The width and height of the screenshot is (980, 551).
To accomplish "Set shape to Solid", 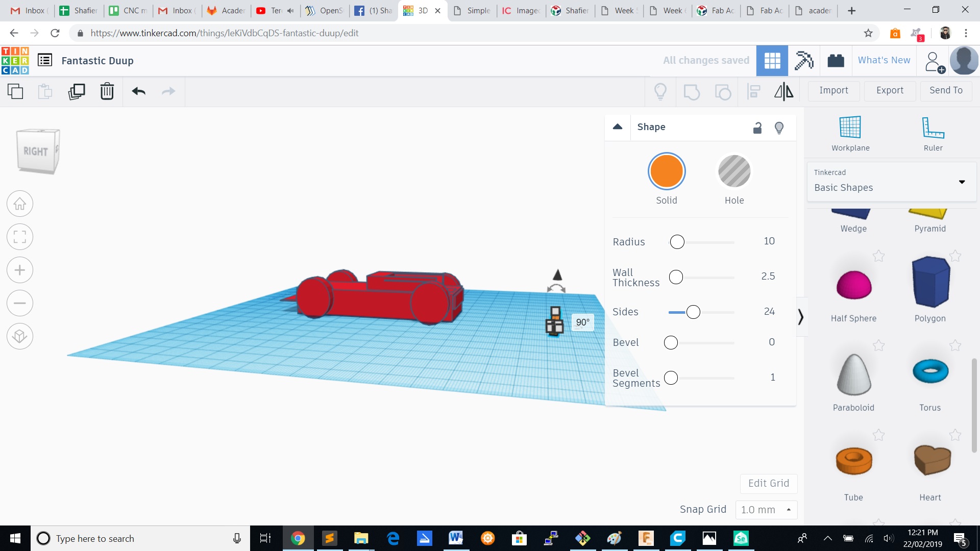I will pyautogui.click(x=666, y=172).
